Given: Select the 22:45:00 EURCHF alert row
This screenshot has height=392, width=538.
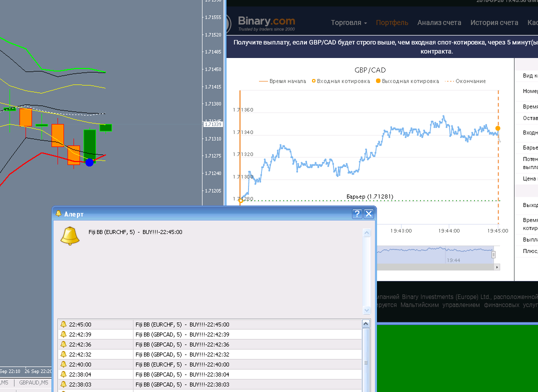Looking at the screenshot, I should pos(210,324).
